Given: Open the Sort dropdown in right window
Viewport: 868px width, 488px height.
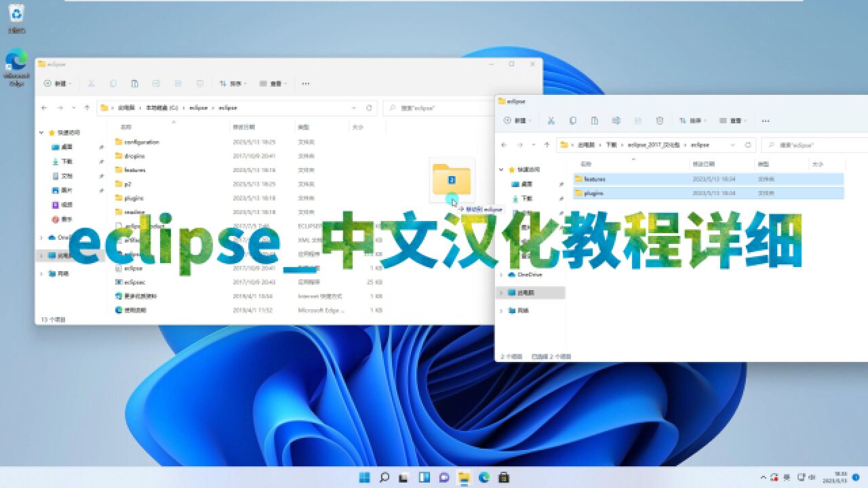Looking at the screenshot, I should tap(693, 121).
